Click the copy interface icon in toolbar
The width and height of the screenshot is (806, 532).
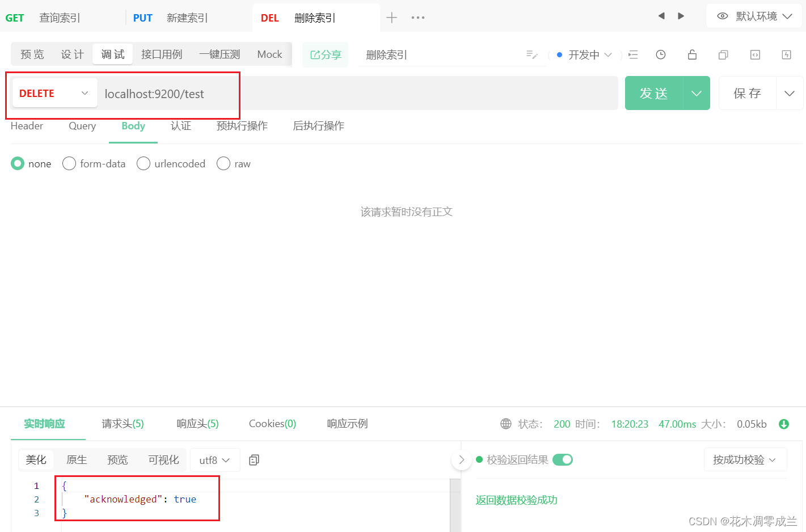click(x=723, y=55)
